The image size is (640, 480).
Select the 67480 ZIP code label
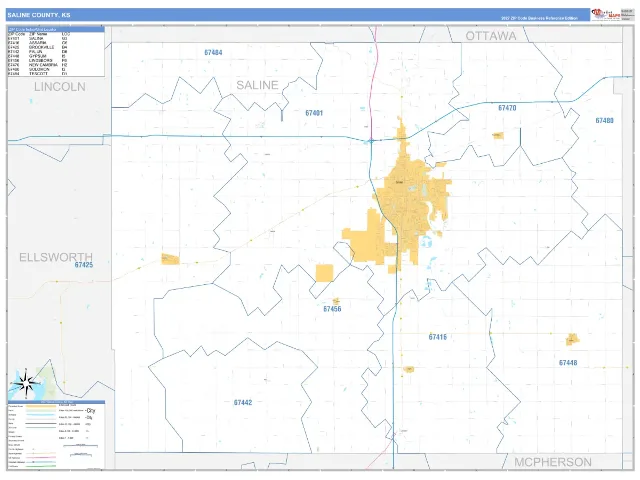[604, 120]
